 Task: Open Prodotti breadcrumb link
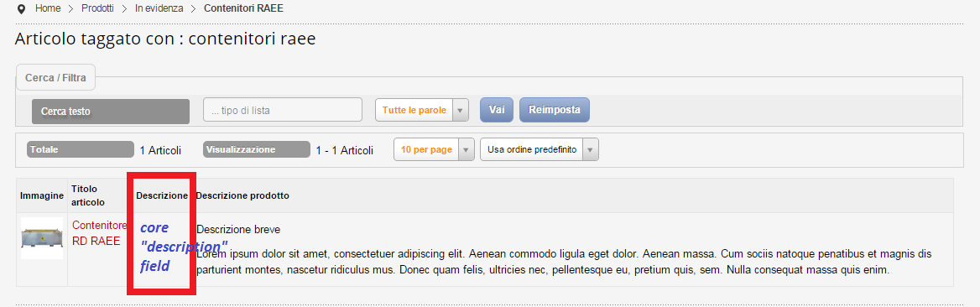click(97, 8)
